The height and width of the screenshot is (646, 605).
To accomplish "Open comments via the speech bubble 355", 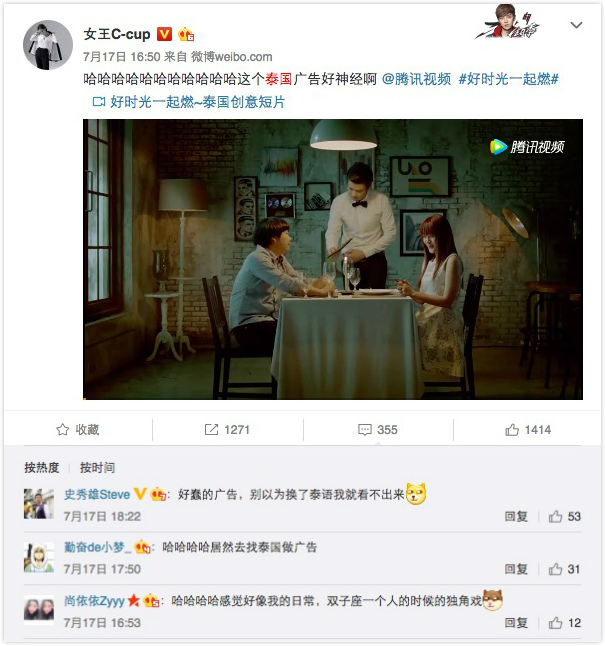I will [378, 430].
